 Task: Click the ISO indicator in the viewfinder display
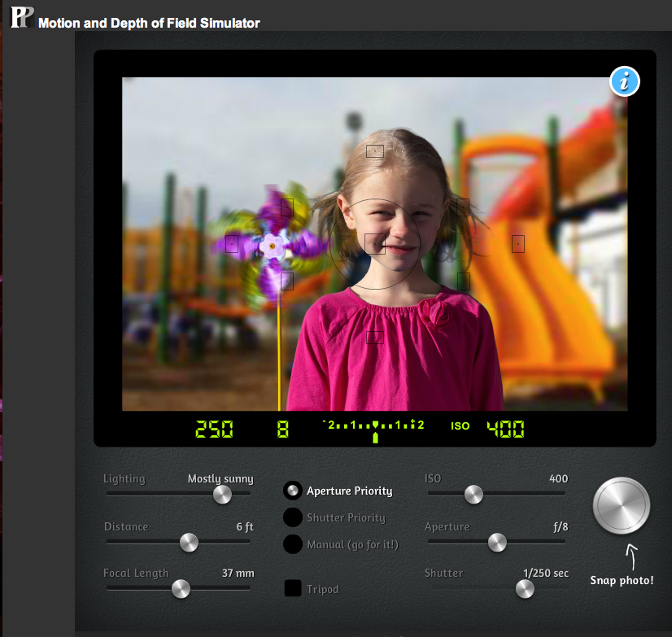coord(460,425)
